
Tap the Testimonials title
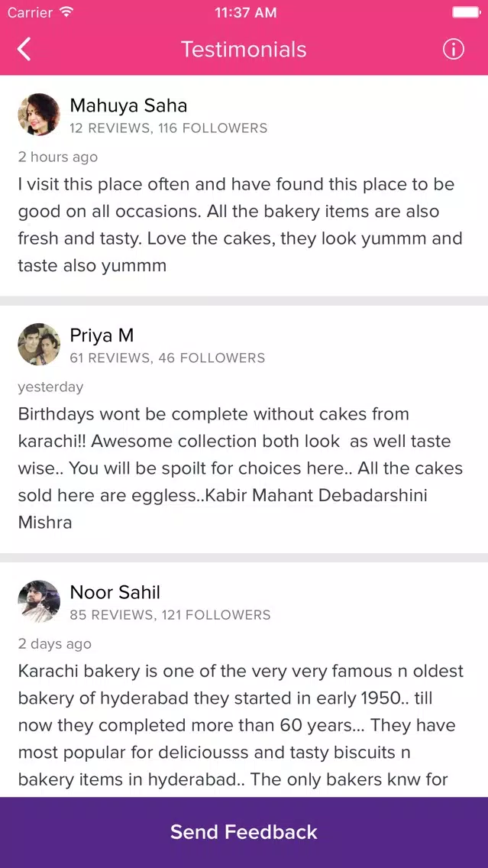244,49
